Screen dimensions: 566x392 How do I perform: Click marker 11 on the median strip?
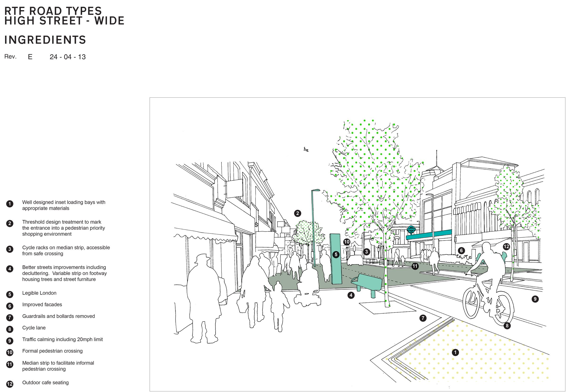[x=415, y=266]
